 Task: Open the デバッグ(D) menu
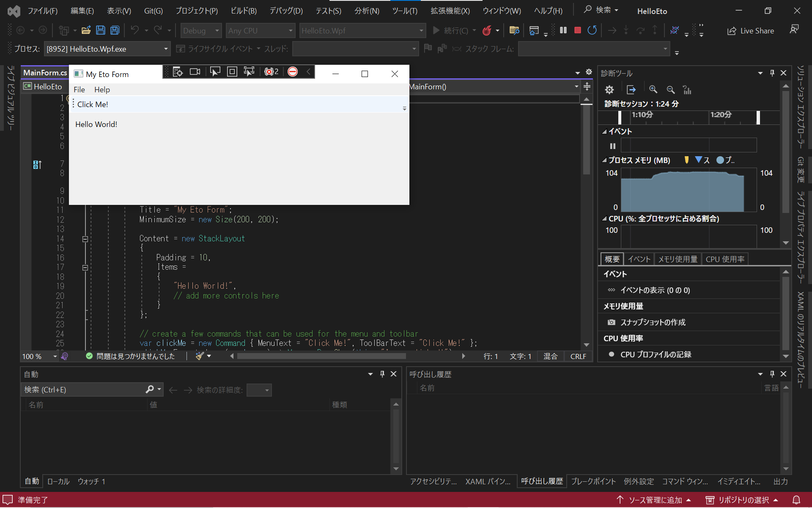tap(286, 11)
